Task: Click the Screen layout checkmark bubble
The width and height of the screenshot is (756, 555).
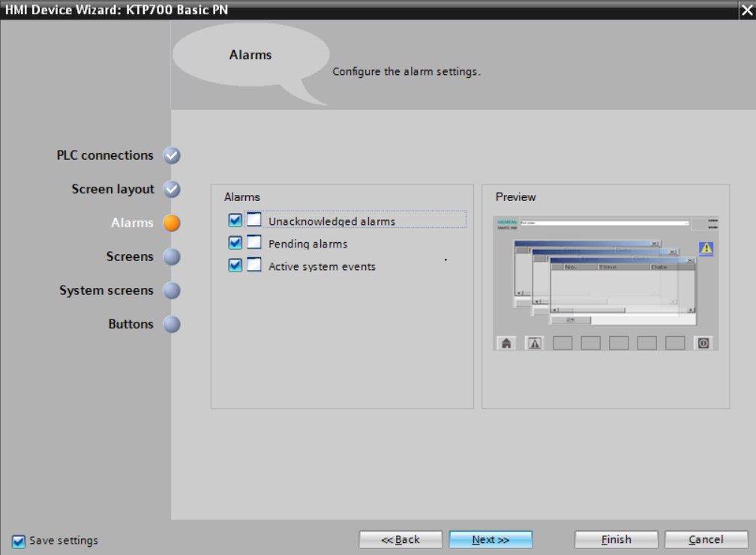Action: pyautogui.click(x=172, y=189)
